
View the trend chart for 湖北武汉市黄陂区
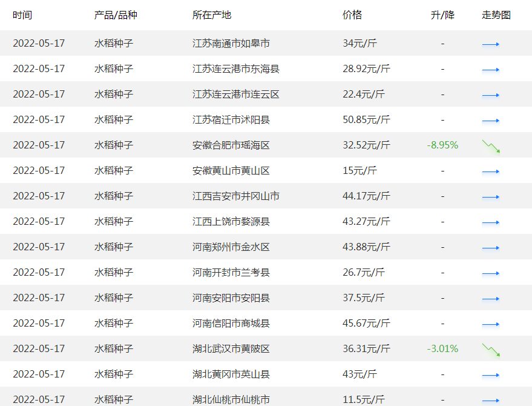pyautogui.click(x=490, y=348)
